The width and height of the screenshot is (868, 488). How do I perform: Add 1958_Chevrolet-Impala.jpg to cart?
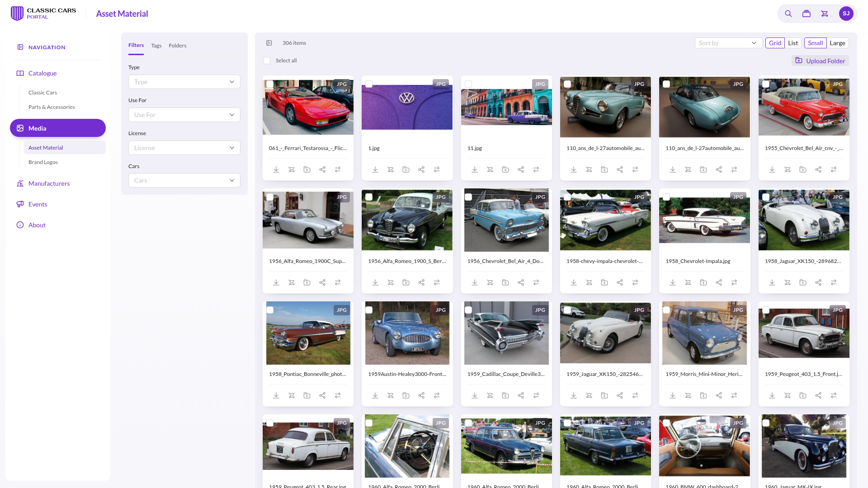[x=688, y=282]
